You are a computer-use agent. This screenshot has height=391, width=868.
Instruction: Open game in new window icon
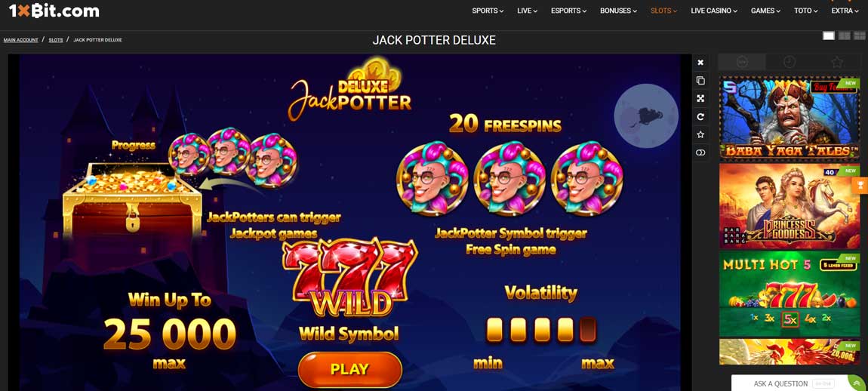click(700, 80)
